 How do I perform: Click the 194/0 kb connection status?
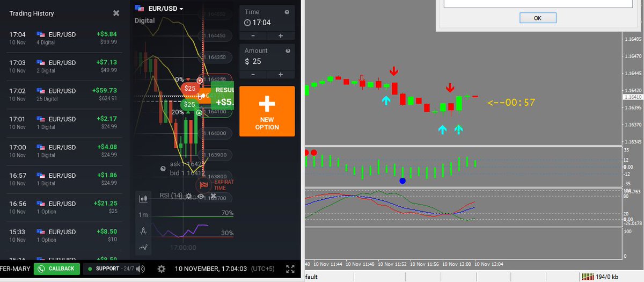click(601, 277)
